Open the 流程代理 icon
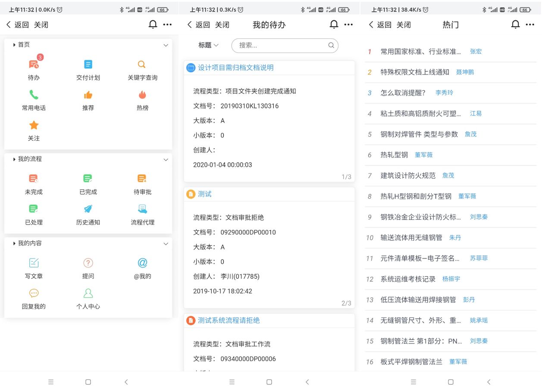The width and height of the screenshot is (545, 392). pyautogui.click(x=142, y=210)
